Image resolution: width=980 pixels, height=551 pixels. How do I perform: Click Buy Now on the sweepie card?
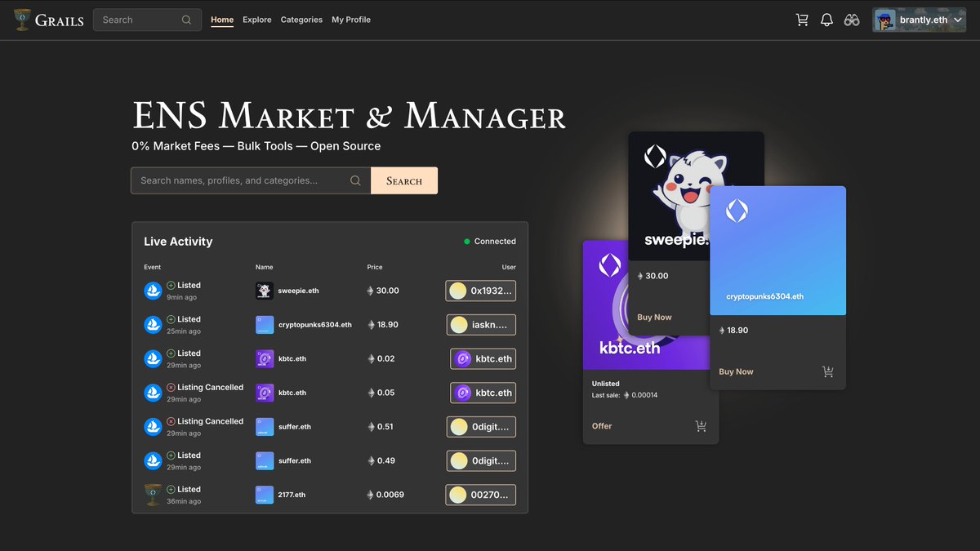pyautogui.click(x=655, y=318)
